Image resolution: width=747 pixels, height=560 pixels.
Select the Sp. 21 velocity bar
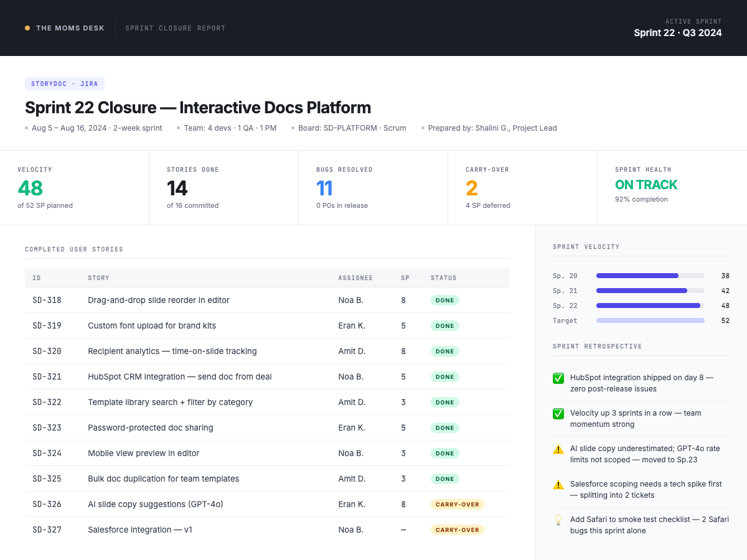pos(651,291)
